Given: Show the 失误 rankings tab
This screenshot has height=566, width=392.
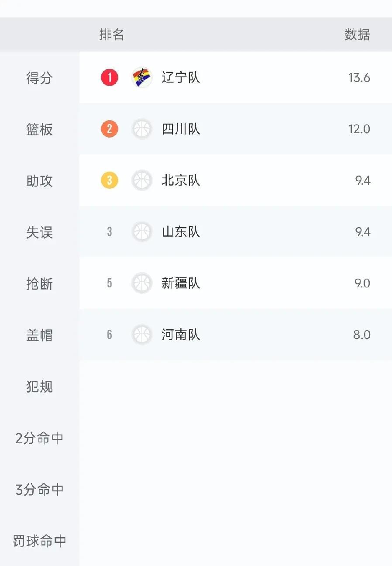Looking at the screenshot, I should click(x=40, y=232).
